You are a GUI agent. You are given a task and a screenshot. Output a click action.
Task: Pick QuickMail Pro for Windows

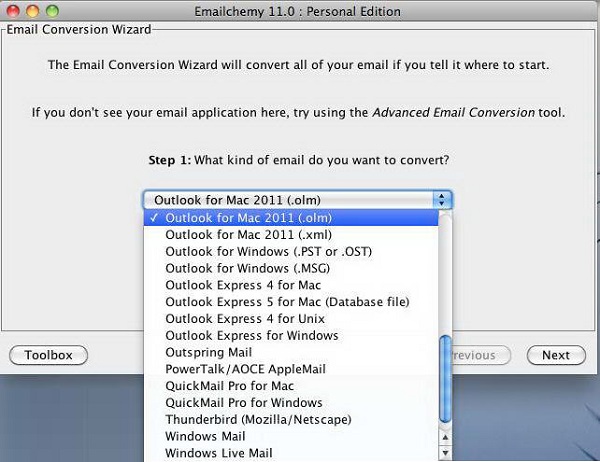(291, 403)
